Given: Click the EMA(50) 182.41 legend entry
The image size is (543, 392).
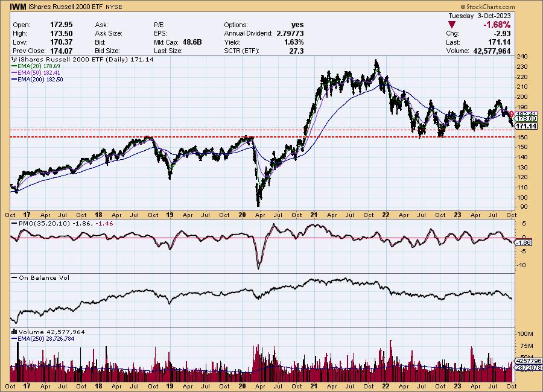Looking at the screenshot, I should pyautogui.click(x=39, y=73).
